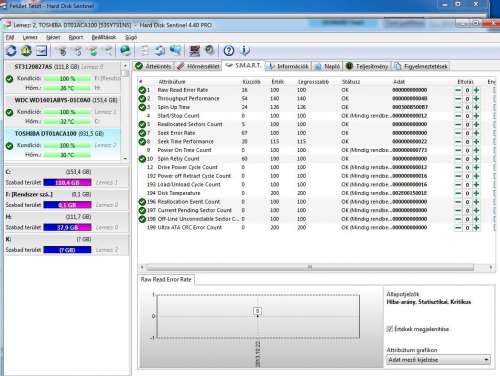This screenshot has height=376, width=500.
Task: Toggle the 'Értékek megjelenítése' checkbox
Action: coord(389,329)
